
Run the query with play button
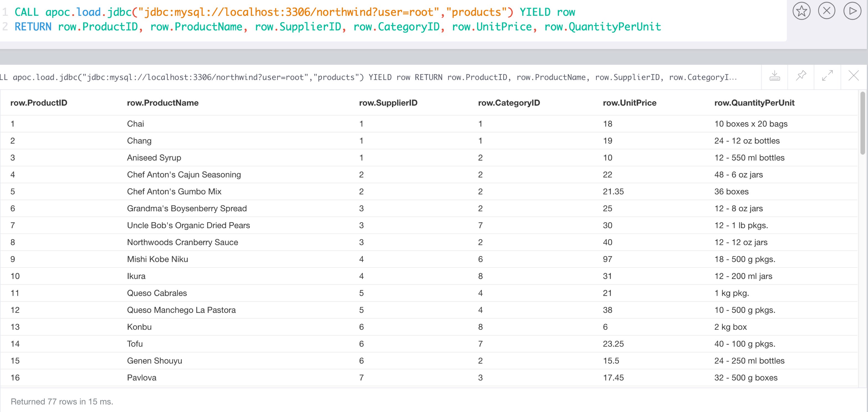pyautogui.click(x=852, y=11)
